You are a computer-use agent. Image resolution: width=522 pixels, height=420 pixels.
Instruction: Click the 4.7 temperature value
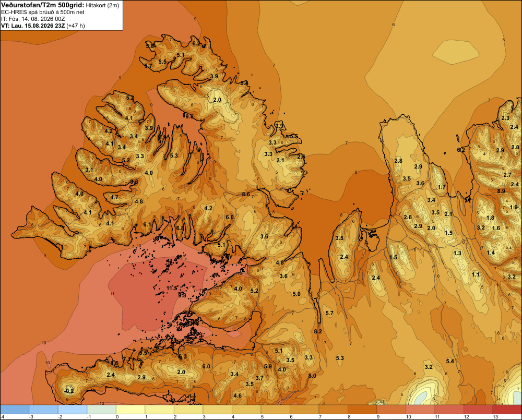tap(114, 197)
